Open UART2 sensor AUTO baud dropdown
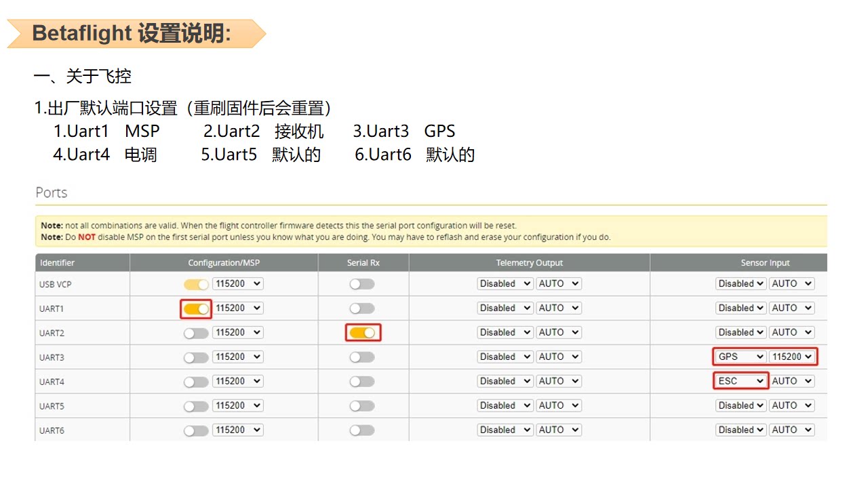 [791, 333]
